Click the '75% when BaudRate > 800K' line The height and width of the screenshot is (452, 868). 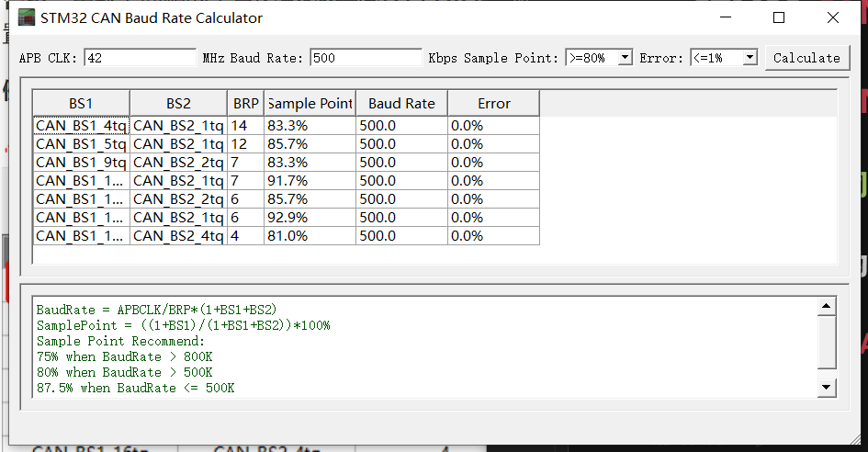(x=125, y=356)
